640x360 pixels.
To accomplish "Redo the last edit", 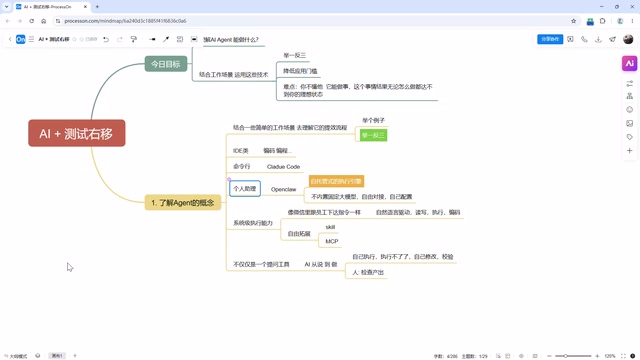I will click(120, 39).
